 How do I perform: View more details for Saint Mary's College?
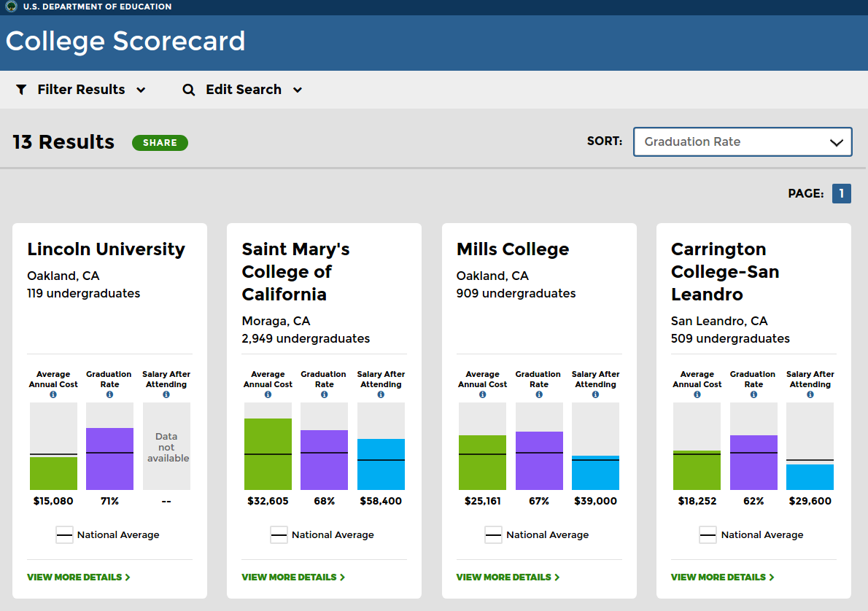[x=293, y=577]
